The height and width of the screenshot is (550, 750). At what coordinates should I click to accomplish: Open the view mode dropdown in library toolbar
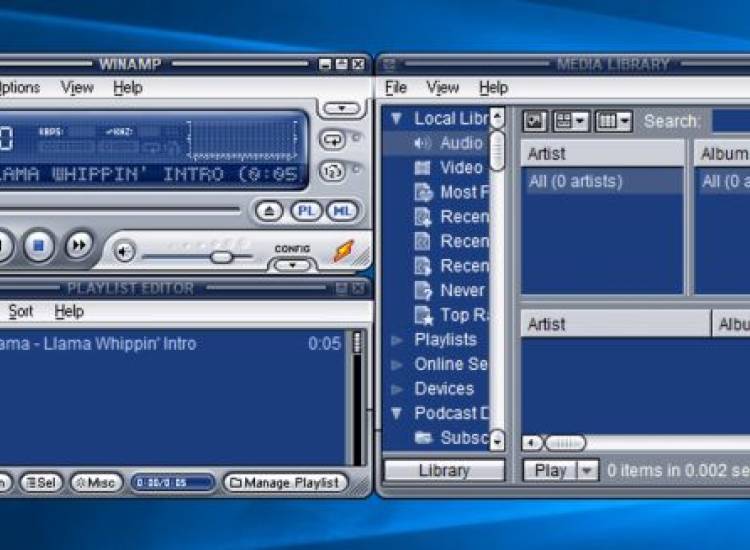coord(570,121)
